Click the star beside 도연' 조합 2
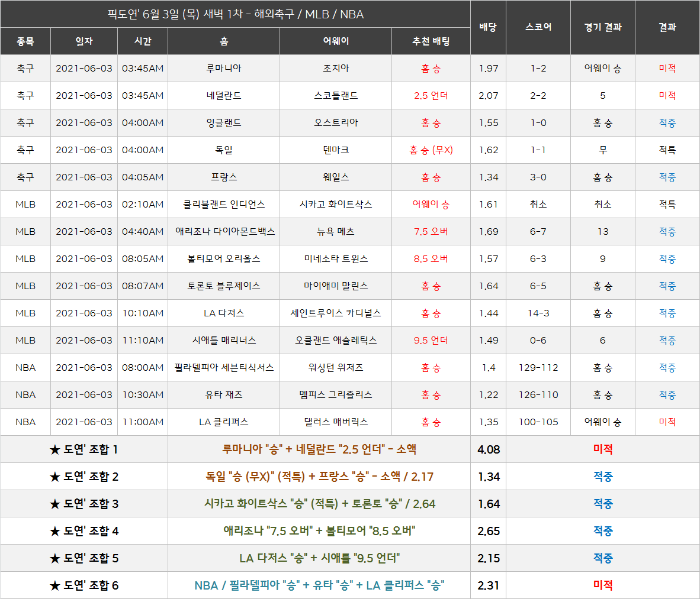Image resolution: width=700 pixels, height=599 pixels. [x=55, y=477]
